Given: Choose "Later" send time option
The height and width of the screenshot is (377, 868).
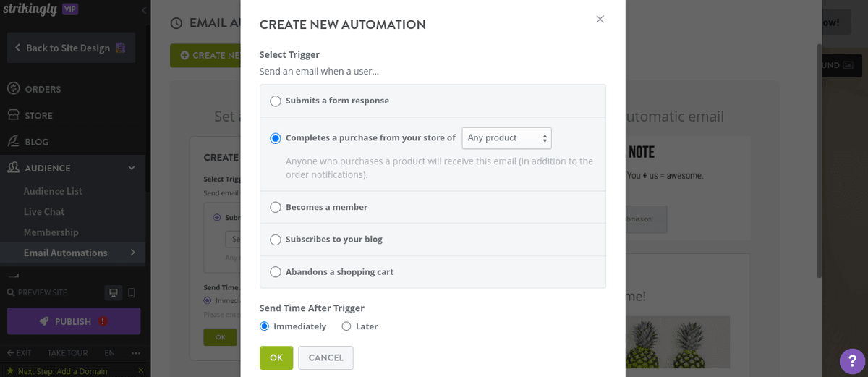Looking at the screenshot, I should (x=346, y=326).
